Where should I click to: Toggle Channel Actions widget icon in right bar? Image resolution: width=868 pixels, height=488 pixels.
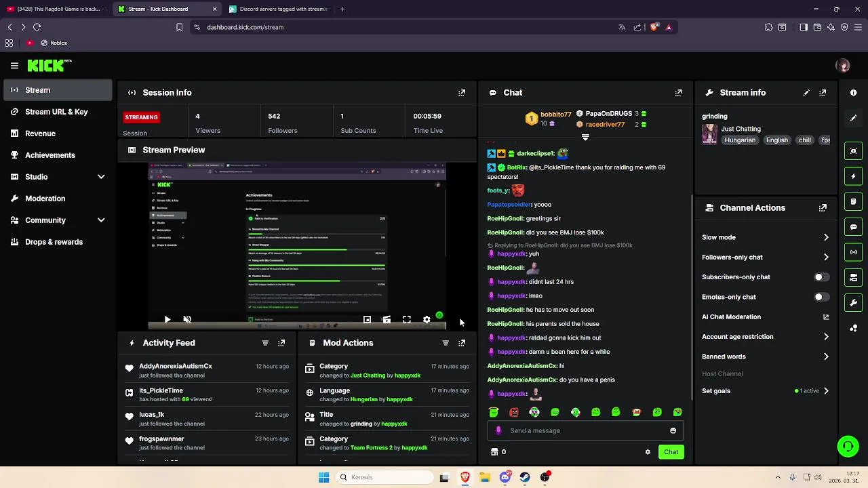(854, 277)
